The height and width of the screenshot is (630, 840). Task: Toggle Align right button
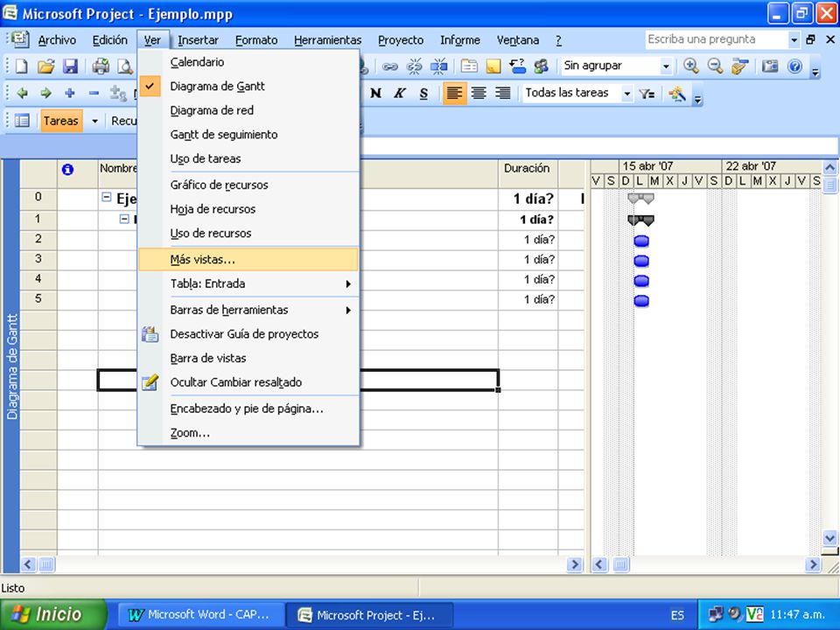[502, 94]
